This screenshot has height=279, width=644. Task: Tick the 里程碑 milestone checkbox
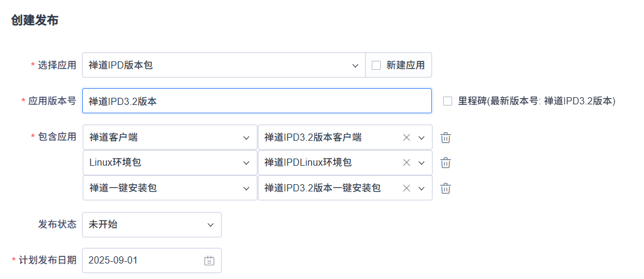(x=448, y=101)
